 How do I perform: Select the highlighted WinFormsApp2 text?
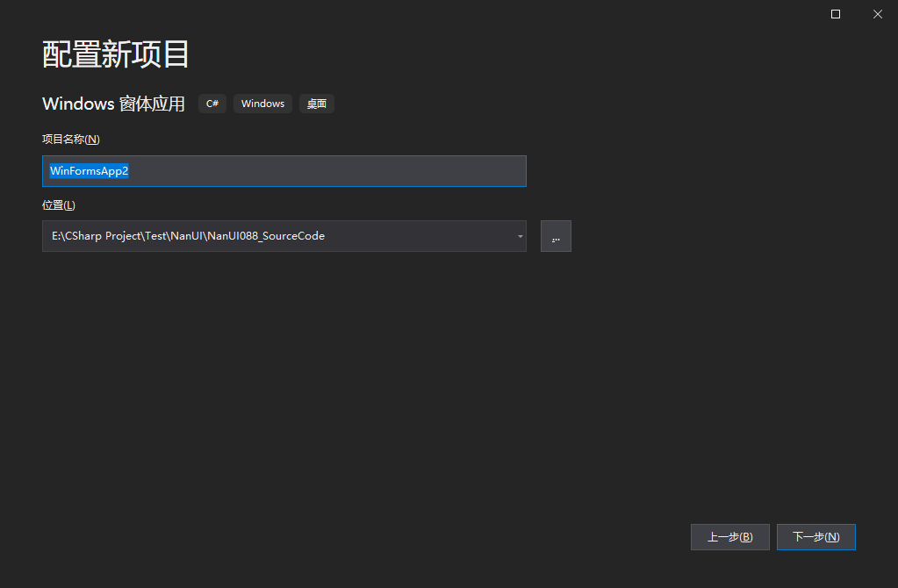click(89, 171)
